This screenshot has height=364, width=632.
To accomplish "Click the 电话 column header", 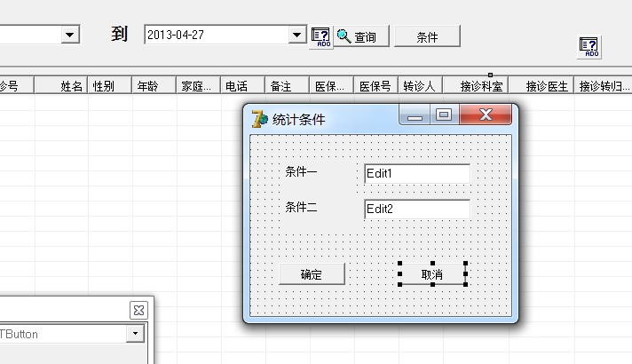I will pyautogui.click(x=242, y=86).
